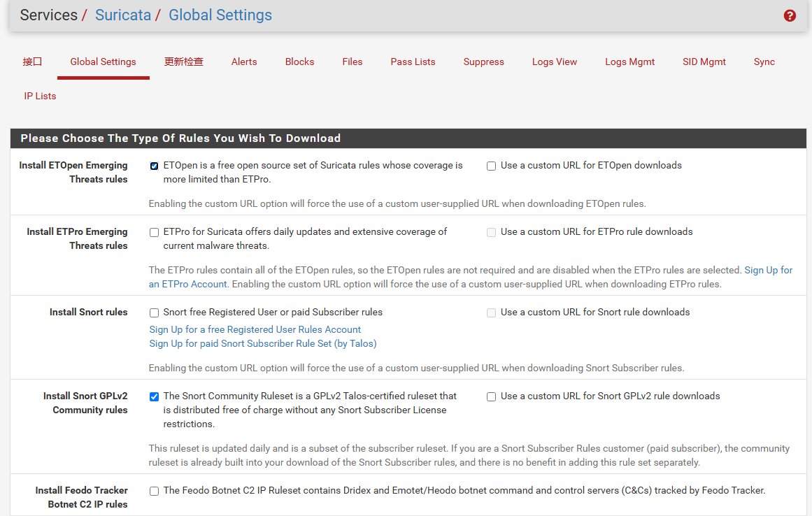Switch to the Suppress tab

tap(483, 62)
